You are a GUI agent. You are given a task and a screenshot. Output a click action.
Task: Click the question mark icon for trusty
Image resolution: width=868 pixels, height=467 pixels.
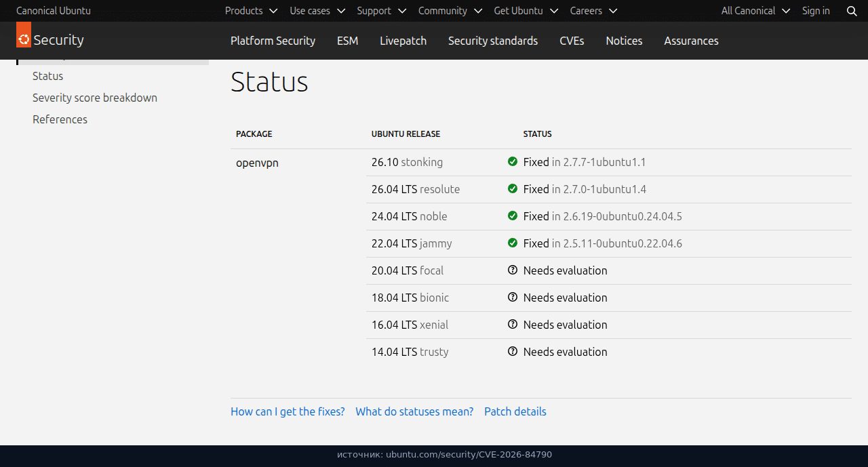tap(513, 352)
